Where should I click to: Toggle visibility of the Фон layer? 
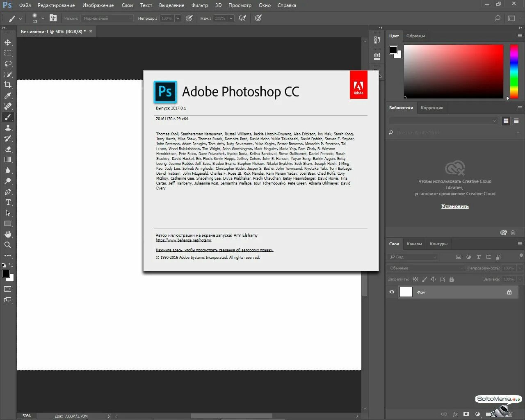pos(392,292)
